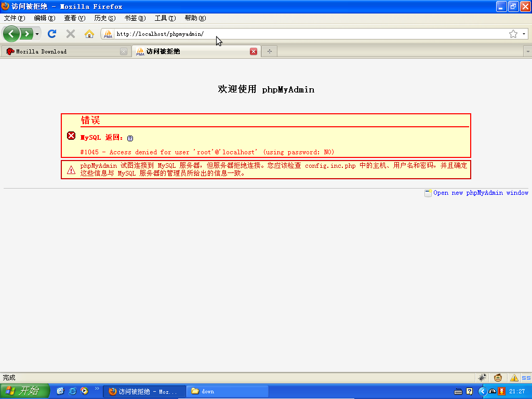Expand hidden tray icons with blue arrow
The height and width of the screenshot is (399, 532).
click(482, 392)
